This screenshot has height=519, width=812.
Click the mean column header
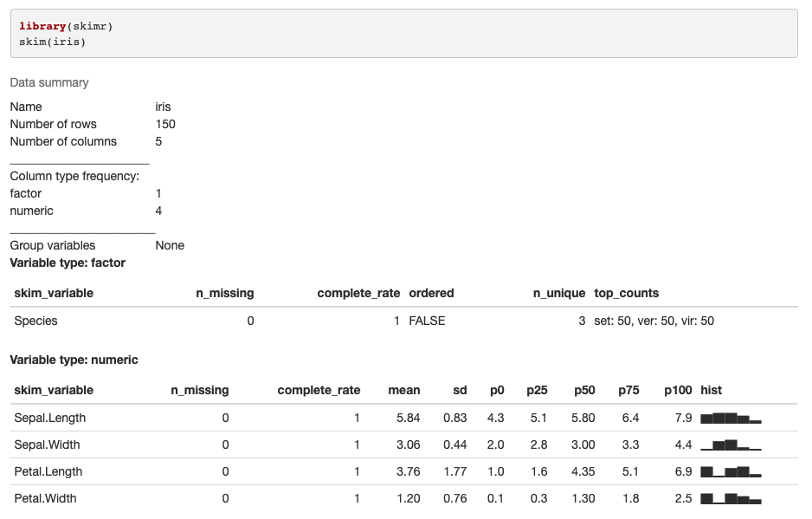tap(404, 391)
